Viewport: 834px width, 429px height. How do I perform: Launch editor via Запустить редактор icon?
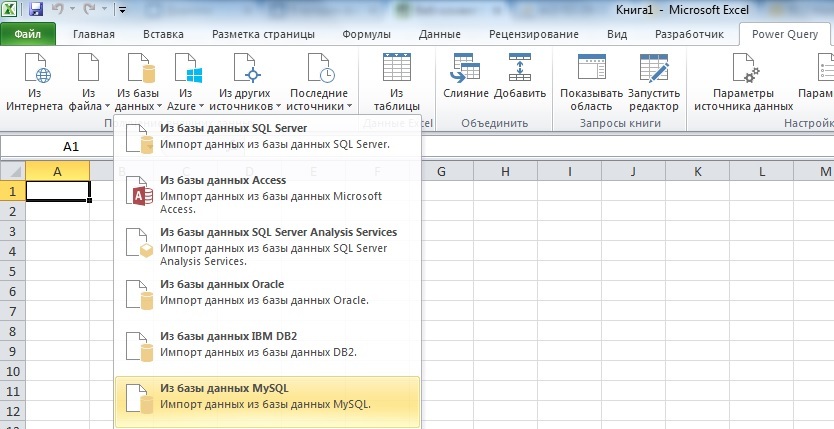654,68
